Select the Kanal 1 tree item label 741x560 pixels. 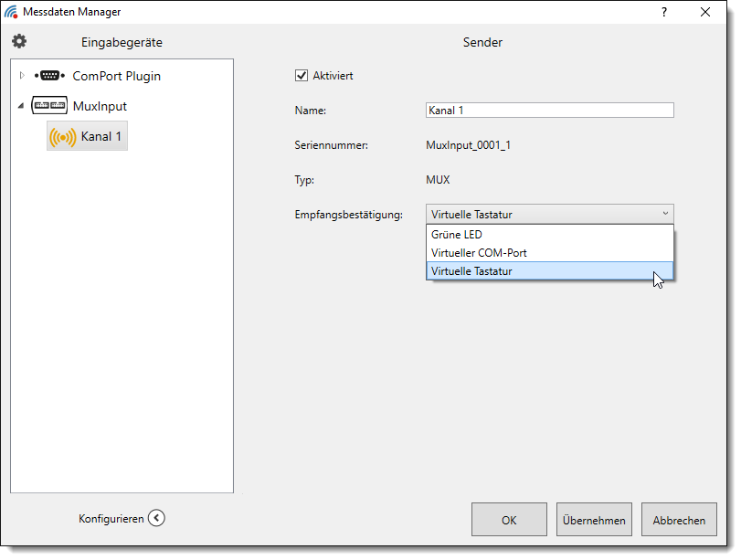[x=101, y=137]
